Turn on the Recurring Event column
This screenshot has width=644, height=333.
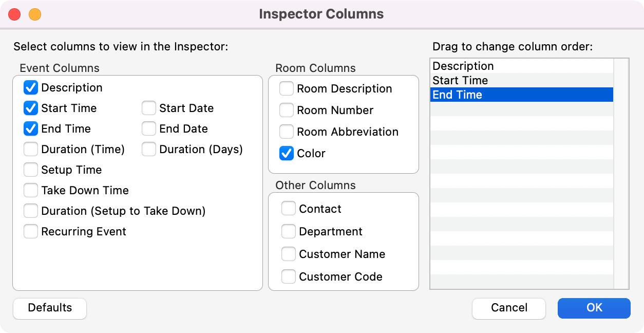pos(31,232)
